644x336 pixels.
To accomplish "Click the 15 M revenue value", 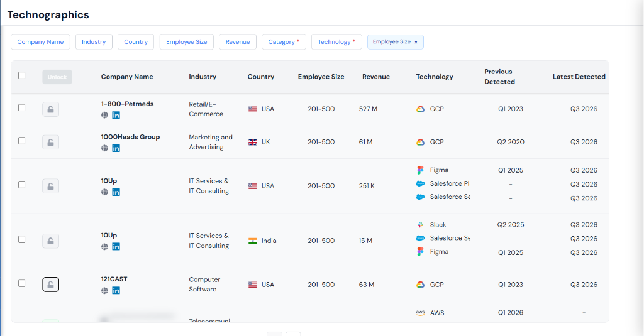I will click(x=365, y=241).
